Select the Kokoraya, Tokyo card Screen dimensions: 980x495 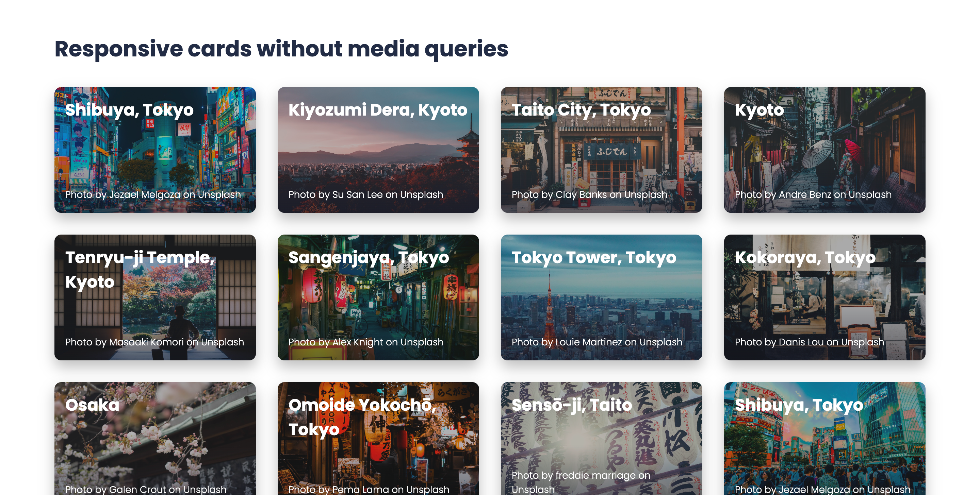824,298
